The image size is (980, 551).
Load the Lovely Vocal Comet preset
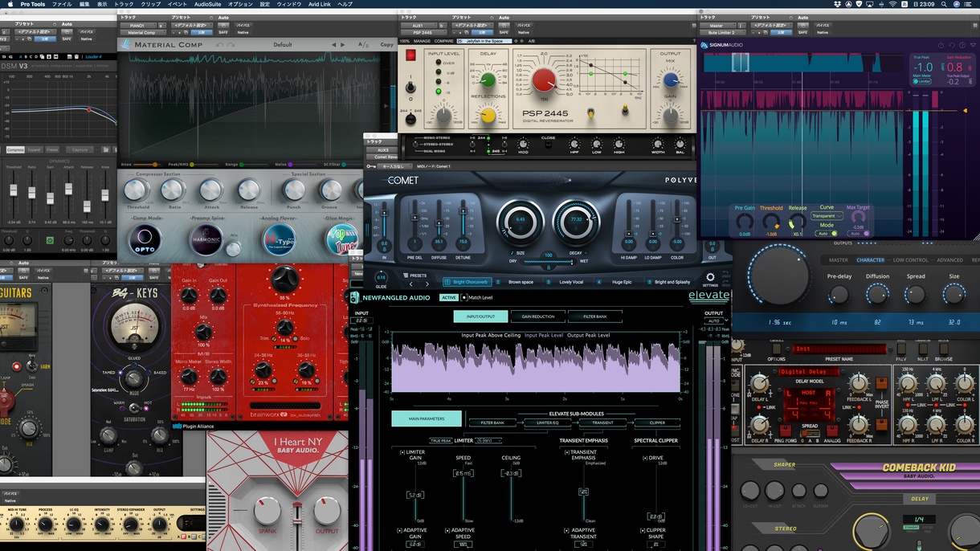563,282
